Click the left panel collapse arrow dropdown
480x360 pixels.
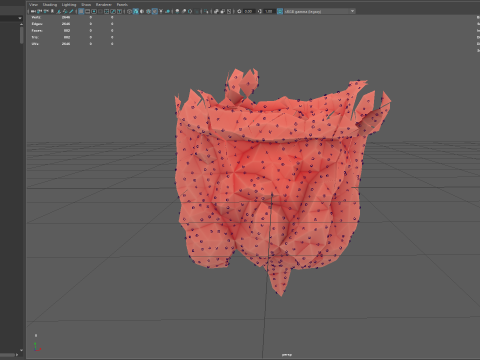click(20, 18)
